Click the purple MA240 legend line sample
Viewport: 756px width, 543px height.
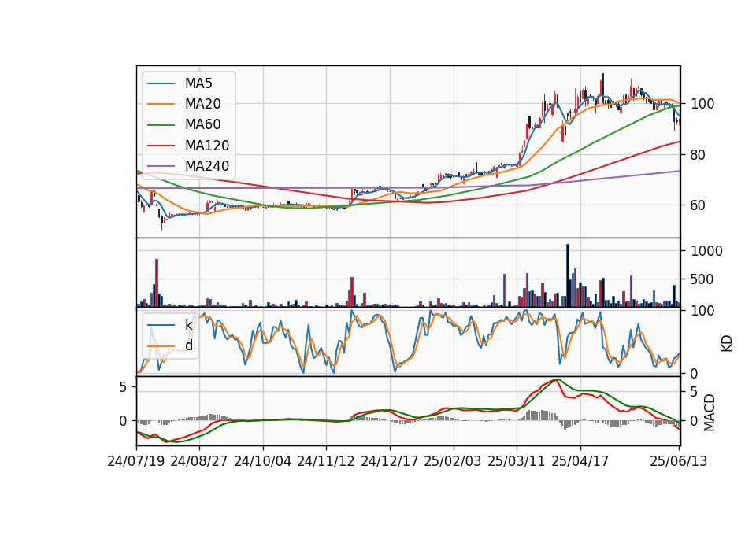point(161,166)
